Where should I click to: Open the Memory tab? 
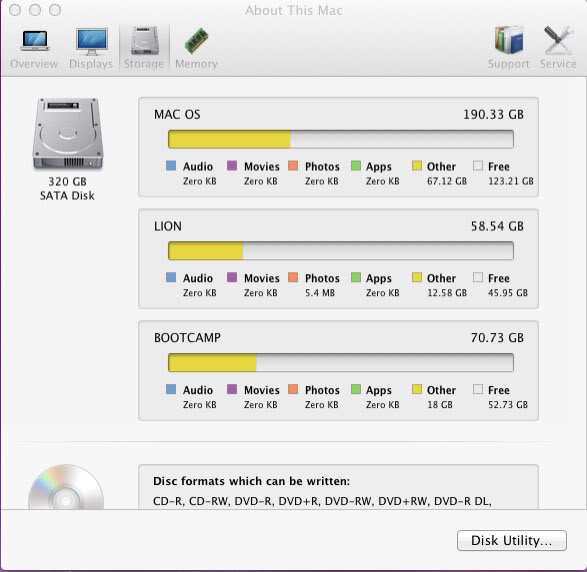pyautogui.click(x=196, y=48)
